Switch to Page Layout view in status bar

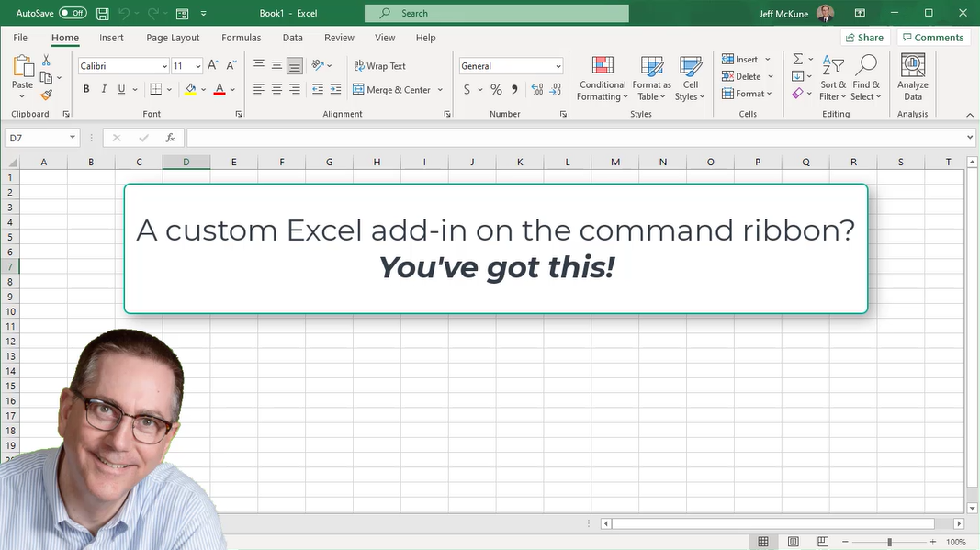click(794, 541)
